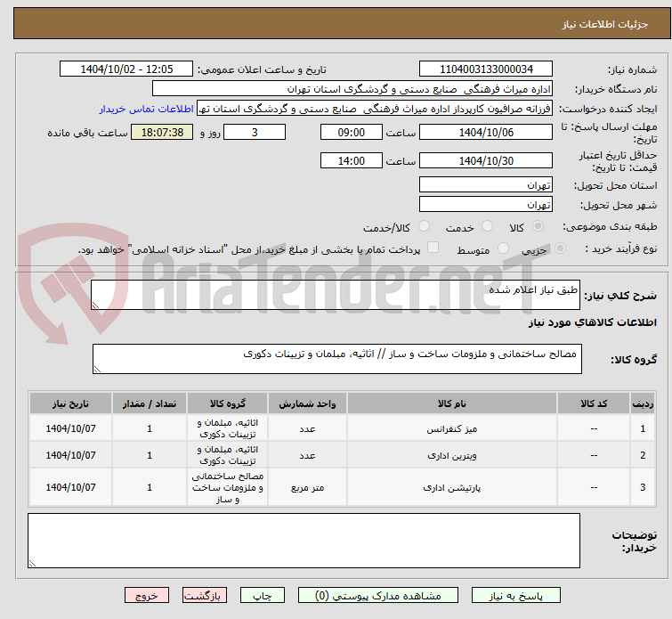Click the resize grip of گروه کالا box
672x619 pixels.
click(x=97, y=369)
